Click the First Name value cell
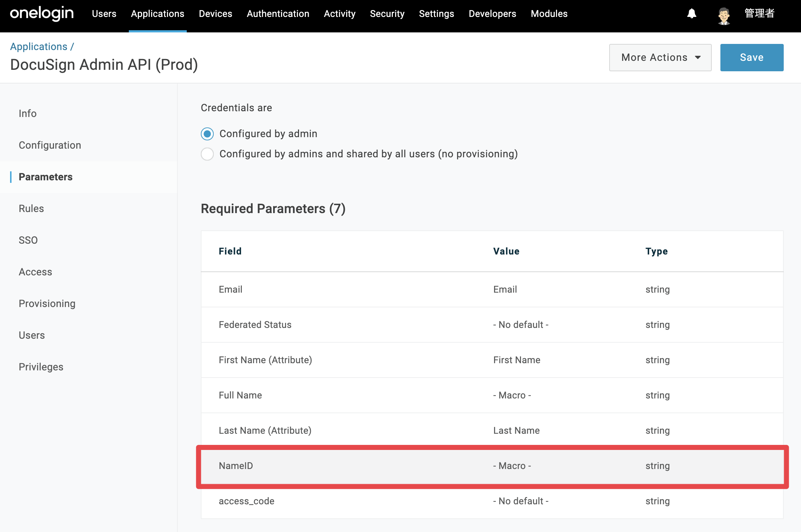 517,360
